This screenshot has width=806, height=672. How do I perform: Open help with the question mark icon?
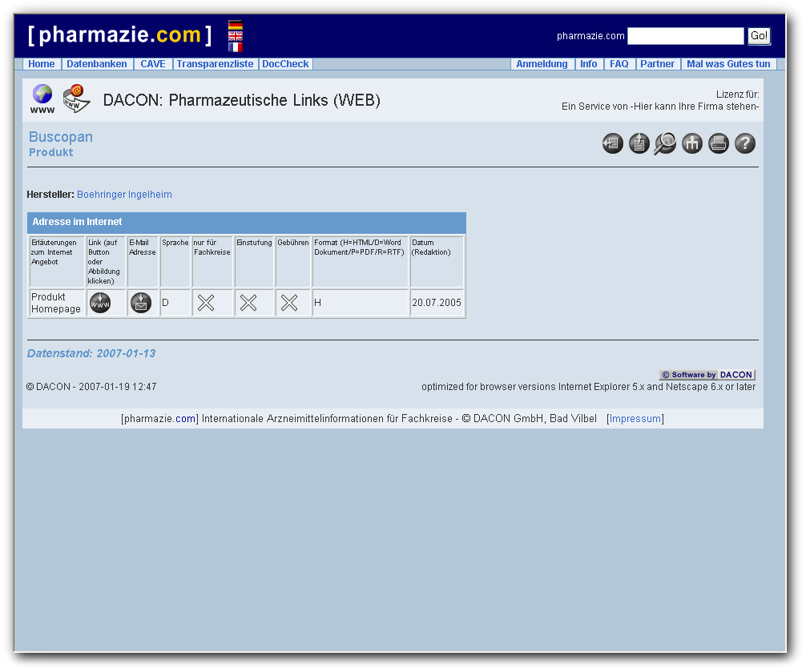tap(744, 143)
